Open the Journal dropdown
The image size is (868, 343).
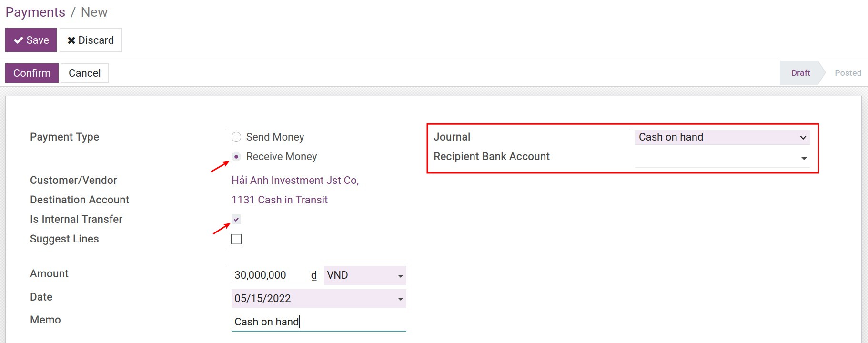pyautogui.click(x=722, y=137)
